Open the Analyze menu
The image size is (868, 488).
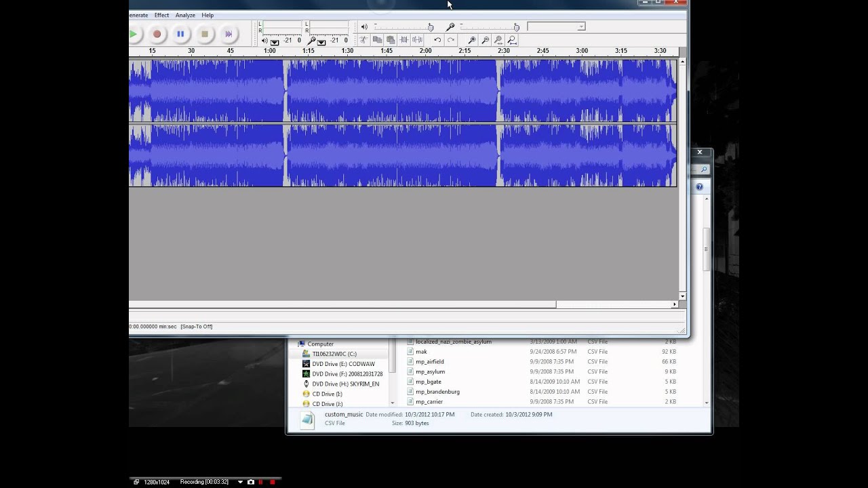[185, 15]
